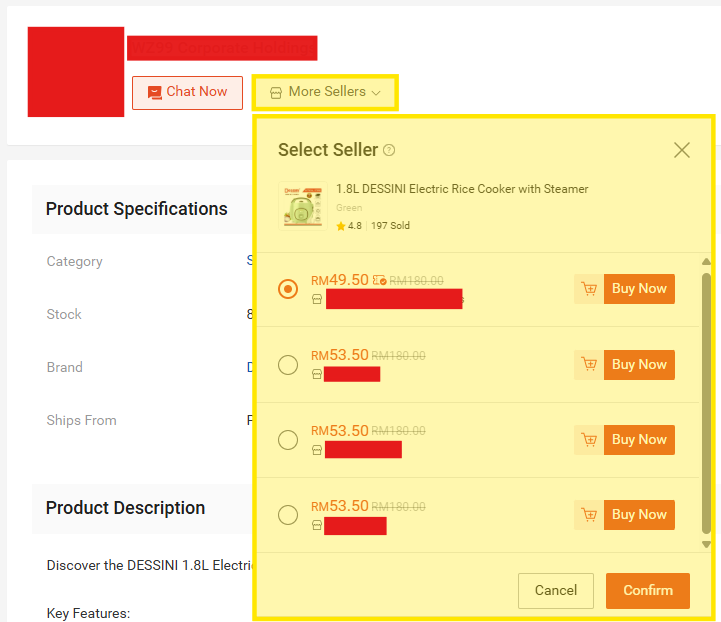Click the chat bubble icon in Chat Now
The image size is (721, 622).
coord(154,93)
